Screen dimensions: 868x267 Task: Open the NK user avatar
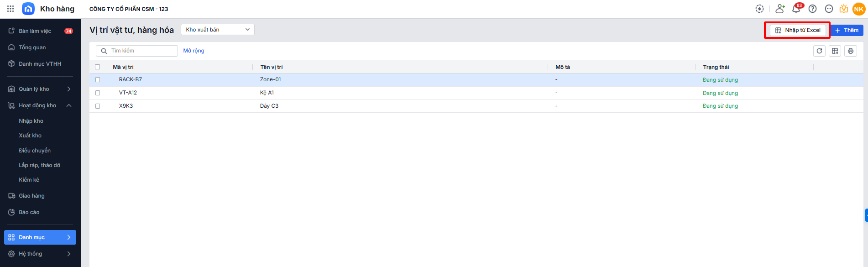pyautogui.click(x=858, y=9)
